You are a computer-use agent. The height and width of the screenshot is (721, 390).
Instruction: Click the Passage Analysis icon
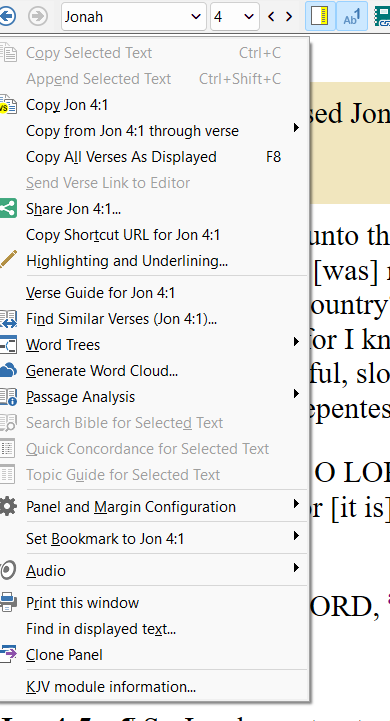click(8, 397)
